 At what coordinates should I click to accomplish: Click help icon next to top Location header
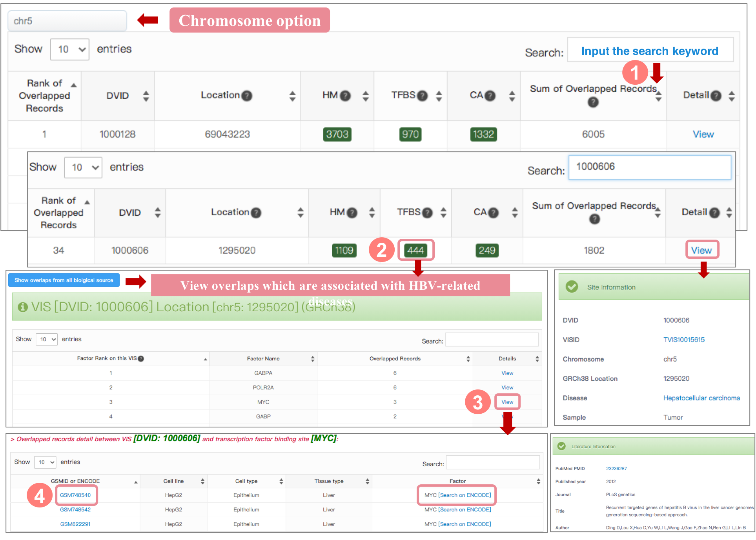tap(247, 96)
